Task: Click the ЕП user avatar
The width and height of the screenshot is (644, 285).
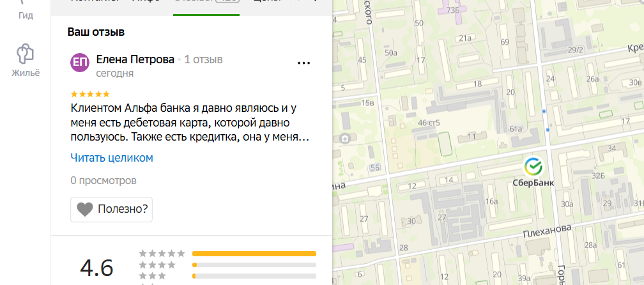Action: coord(80,63)
